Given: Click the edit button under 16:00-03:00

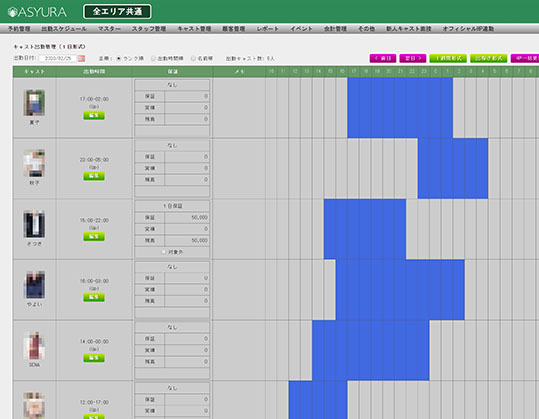Looking at the screenshot, I should tap(94, 297).
